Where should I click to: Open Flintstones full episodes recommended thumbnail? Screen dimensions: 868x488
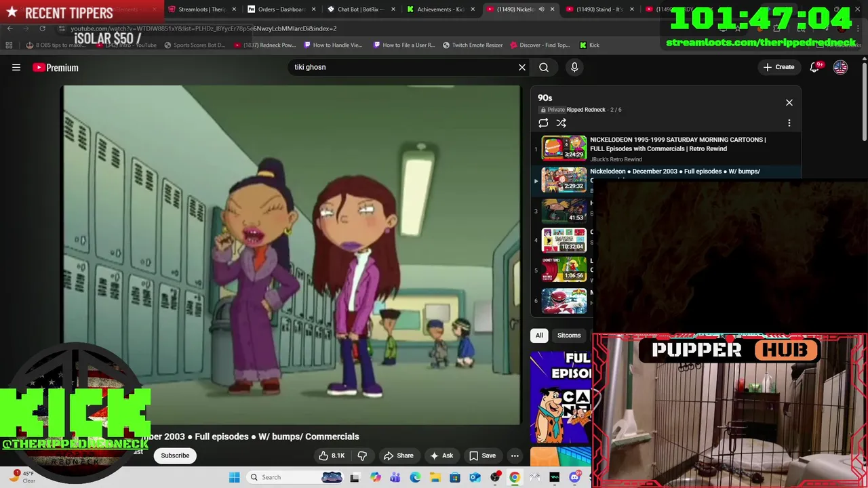(x=561, y=396)
